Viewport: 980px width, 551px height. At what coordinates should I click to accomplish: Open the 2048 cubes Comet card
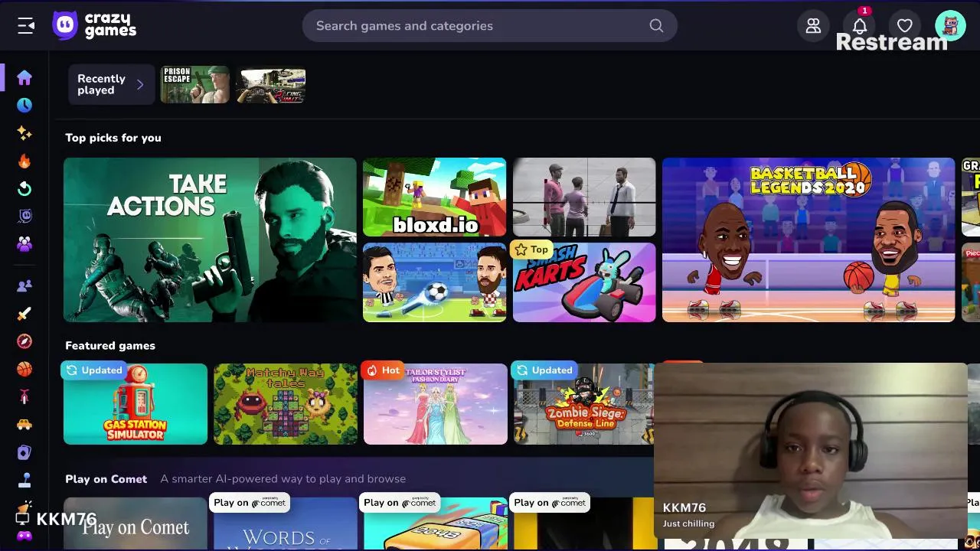(x=436, y=524)
